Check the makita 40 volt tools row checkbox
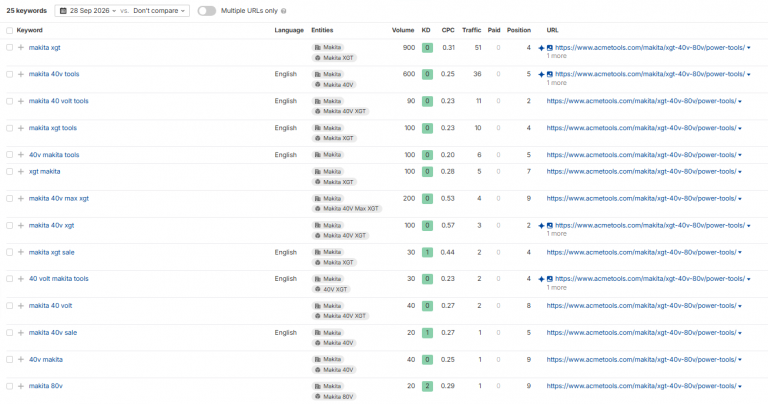Viewport: 768px width, 404px height. pyautogui.click(x=9, y=101)
